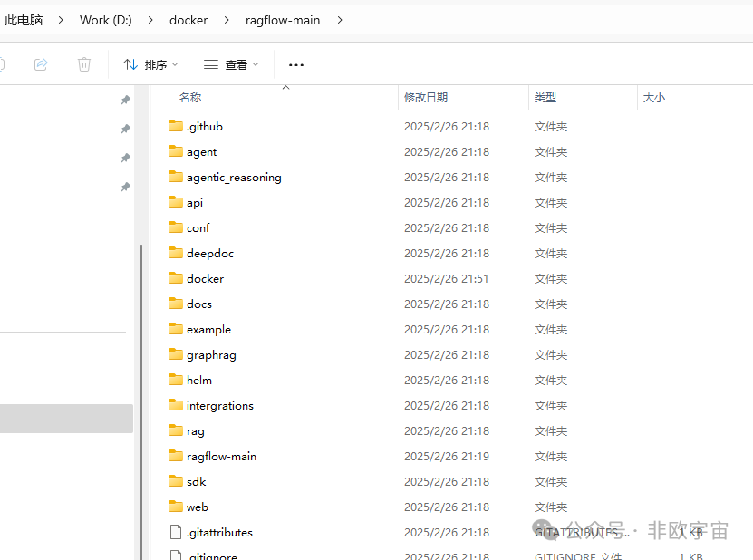The width and height of the screenshot is (753, 560).
Task: Select the .gitattributes file icon
Action: click(176, 532)
